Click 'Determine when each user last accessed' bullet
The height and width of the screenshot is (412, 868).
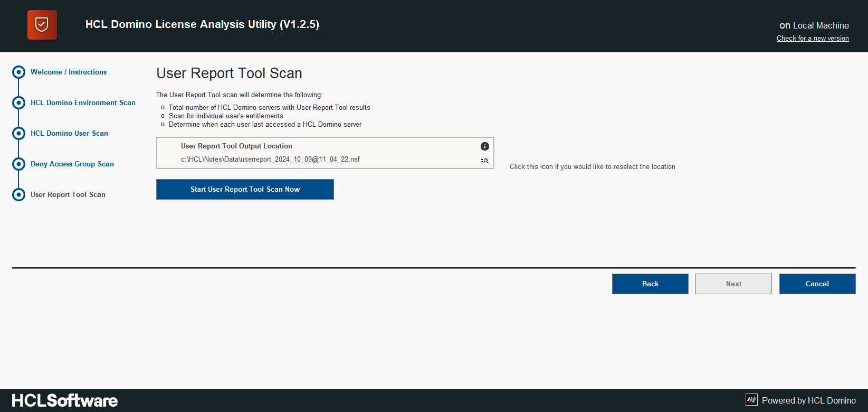265,124
